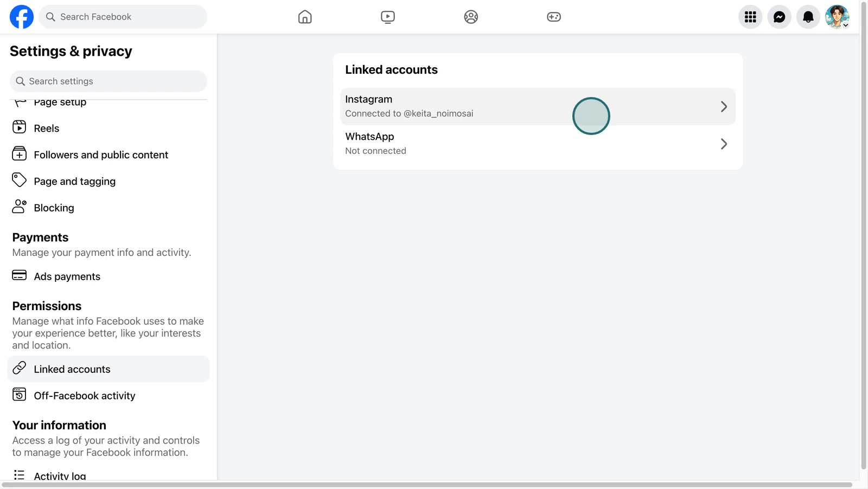Select Linked accounts in sidebar

[108, 369]
